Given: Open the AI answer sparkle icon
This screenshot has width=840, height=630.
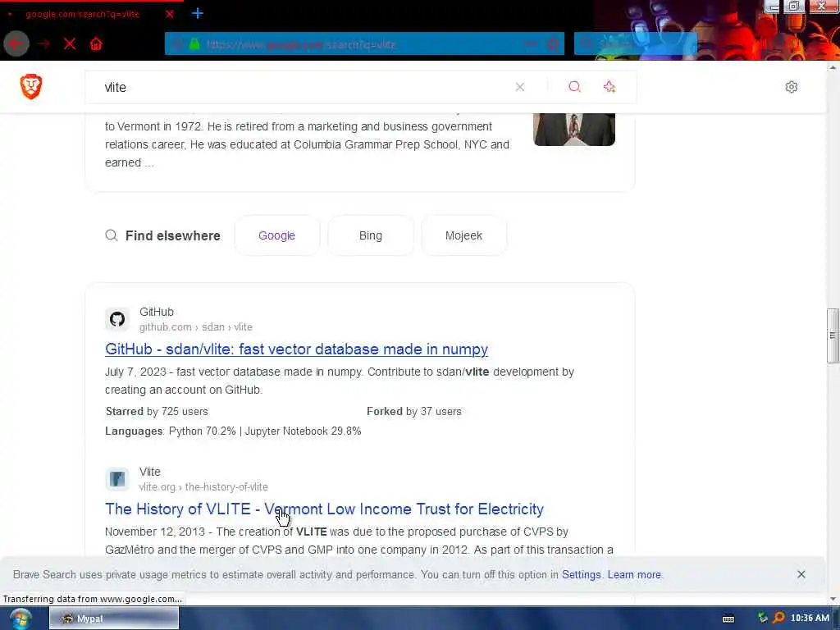Looking at the screenshot, I should [609, 87].
